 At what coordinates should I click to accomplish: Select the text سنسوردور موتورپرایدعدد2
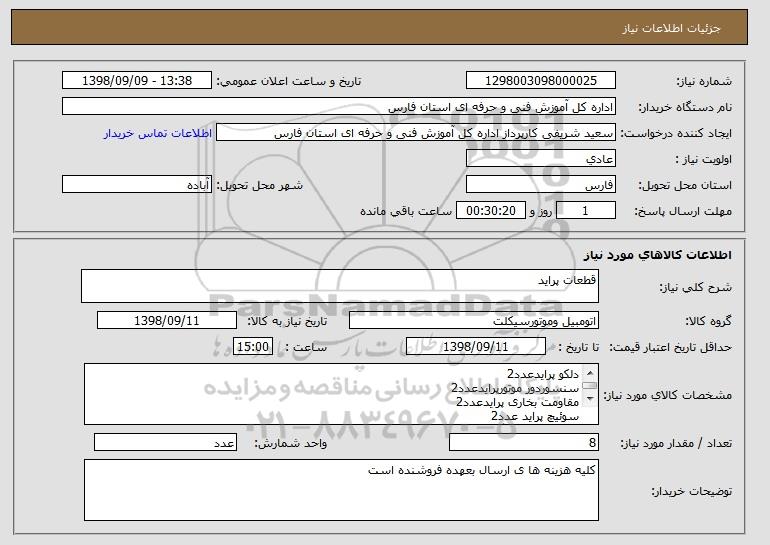tap(516, 388)
